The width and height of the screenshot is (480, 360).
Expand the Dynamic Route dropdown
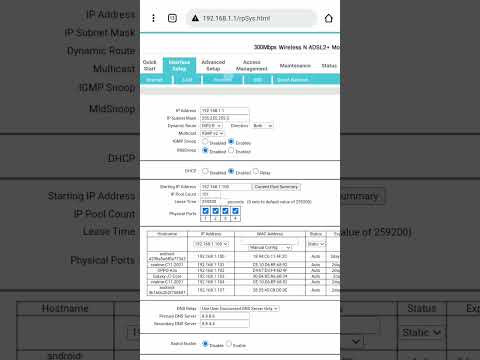(211, 126)
